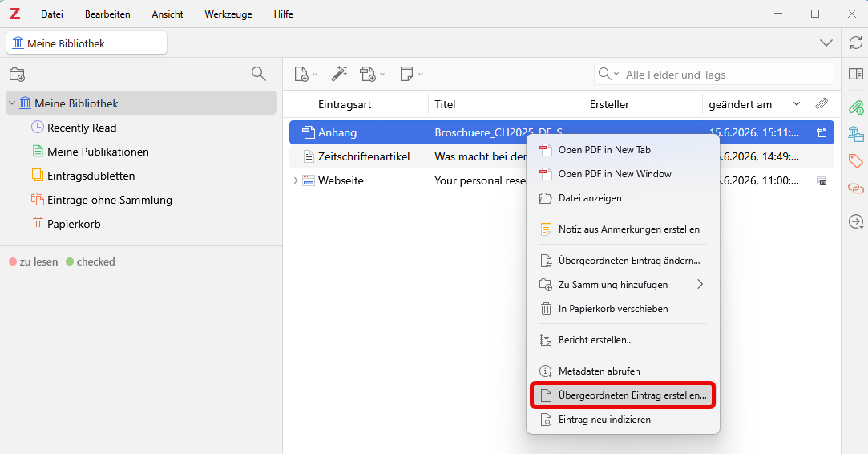Open the Ansicht menu
This screenshot has width=868, height=454.
point(168,14)
